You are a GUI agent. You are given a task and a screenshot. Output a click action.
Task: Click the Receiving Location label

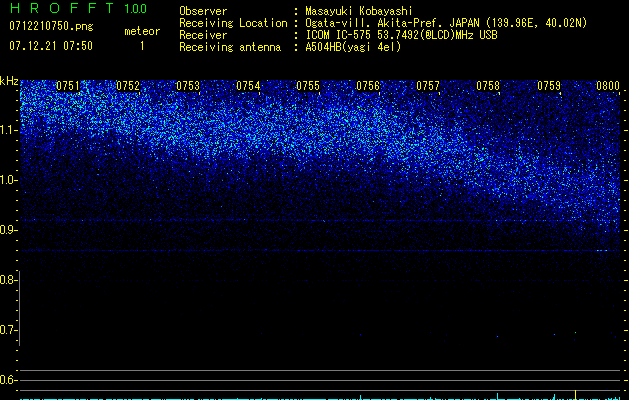(233, 23)
